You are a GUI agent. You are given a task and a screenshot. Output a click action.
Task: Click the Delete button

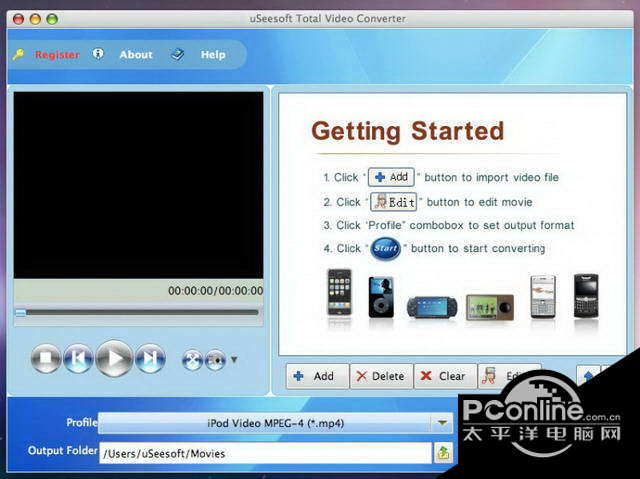coord(381,376)
